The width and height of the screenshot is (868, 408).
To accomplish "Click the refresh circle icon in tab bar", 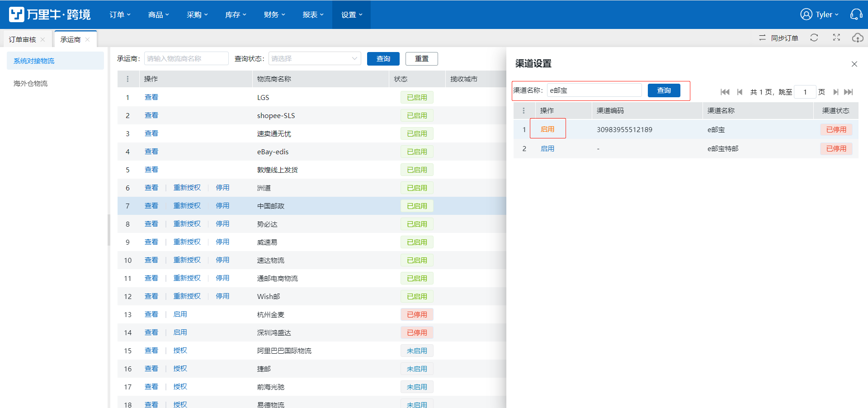I will (x=814, y=38).
